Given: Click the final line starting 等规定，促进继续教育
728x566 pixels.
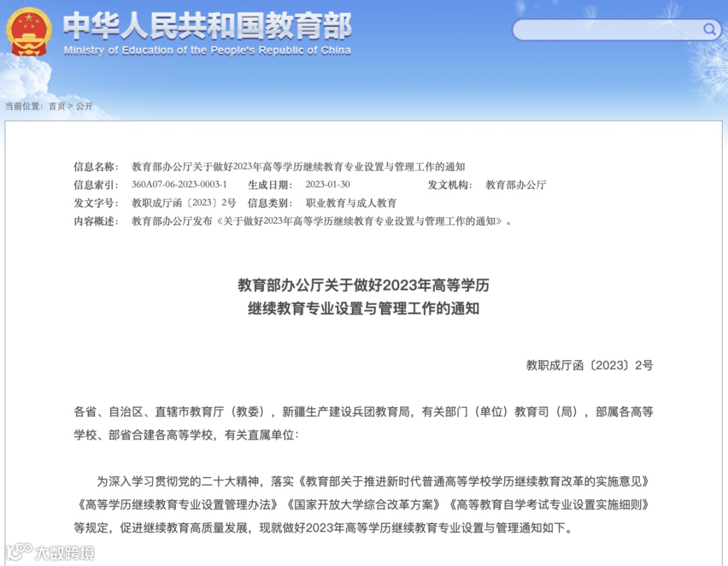Looking at the screenshot, I should click(x=323, y=528).
